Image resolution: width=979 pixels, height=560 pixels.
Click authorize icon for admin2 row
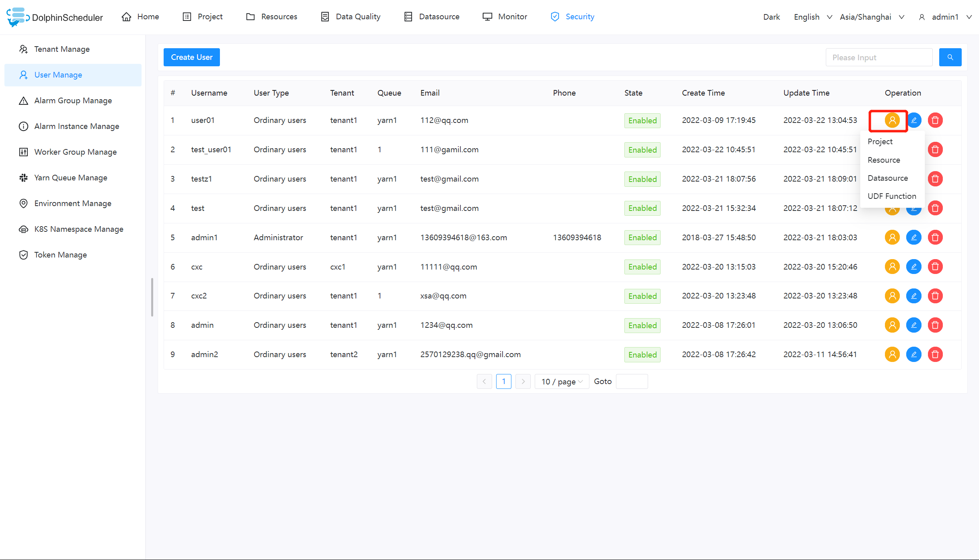(x=892, y=354)
